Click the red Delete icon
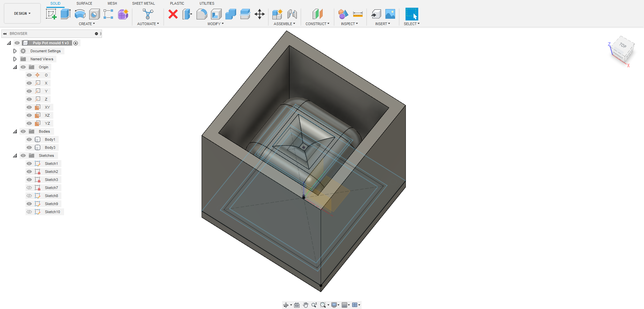Screen dimensions: 644x309 (x=173, y=14)
